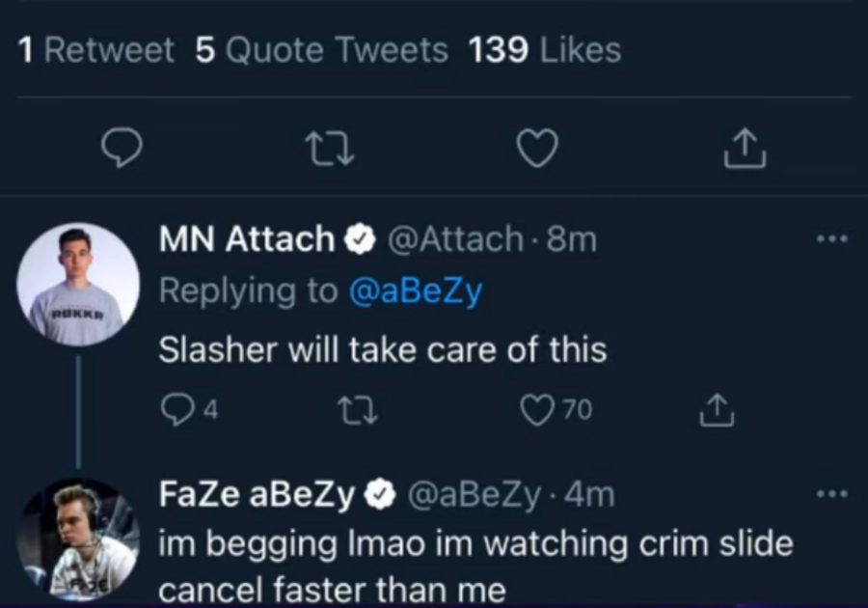This screenshot has height=608, width=868.
Task: Share the main tweet
Action: pos(744,148)
